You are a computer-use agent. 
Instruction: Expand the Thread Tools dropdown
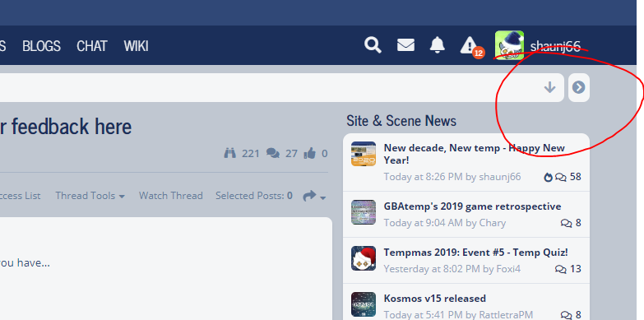[90, 196]
